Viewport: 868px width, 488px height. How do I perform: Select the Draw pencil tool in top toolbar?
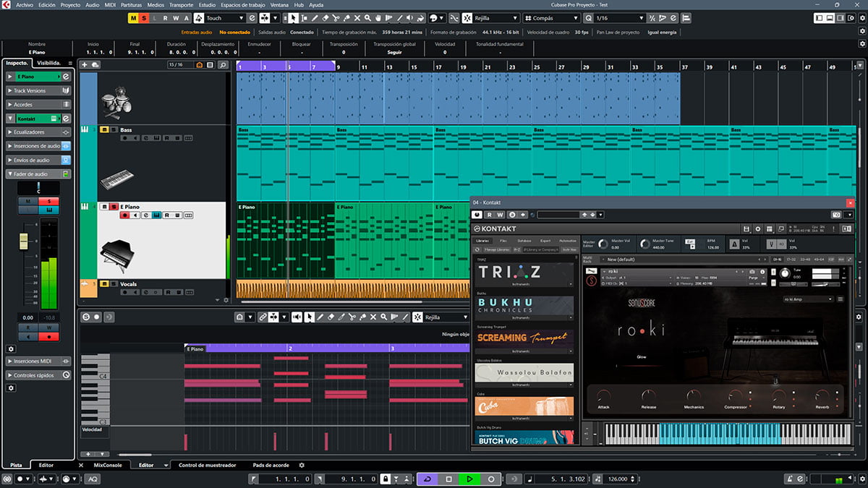[x=314, y=18]
